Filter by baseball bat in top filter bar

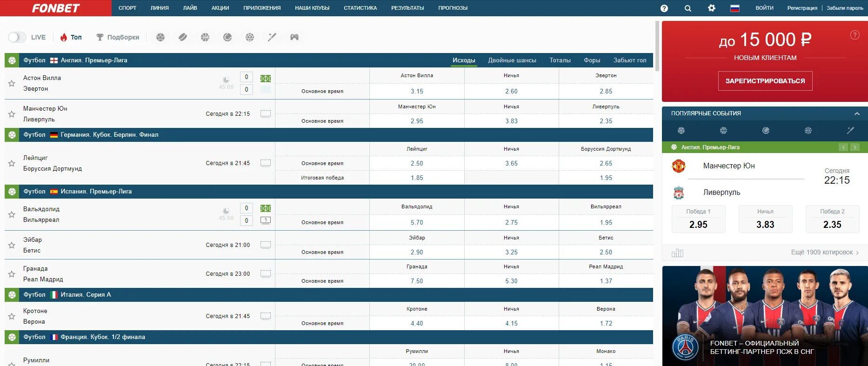click(272, 37)
